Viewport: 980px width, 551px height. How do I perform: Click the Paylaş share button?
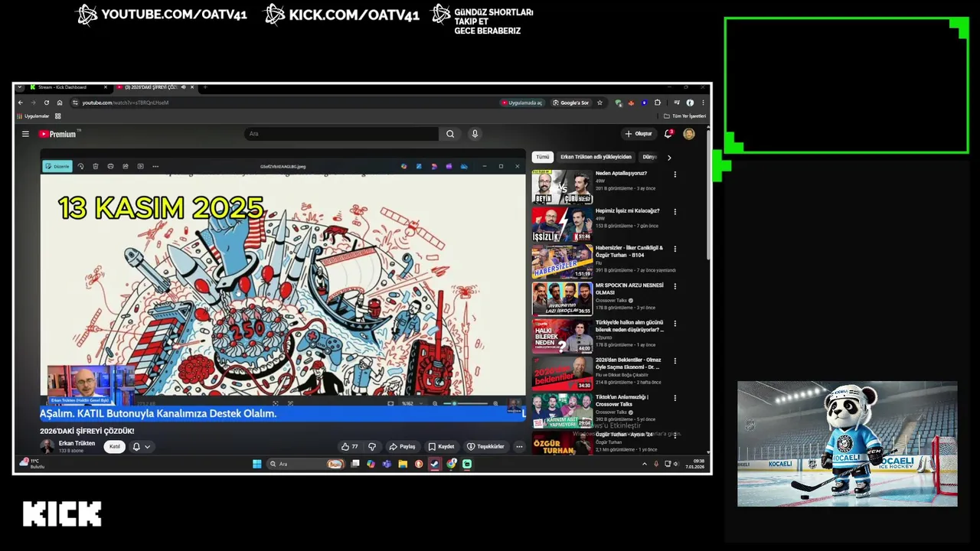coord(402,446)
